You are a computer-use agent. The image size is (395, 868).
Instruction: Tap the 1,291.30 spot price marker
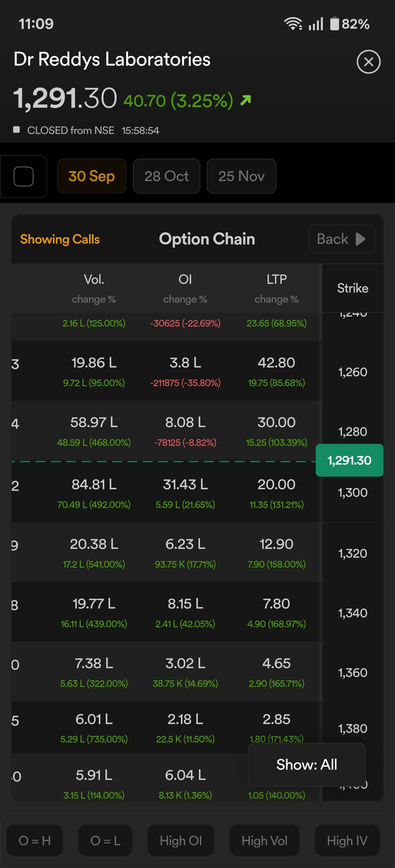tap(349, 460)
